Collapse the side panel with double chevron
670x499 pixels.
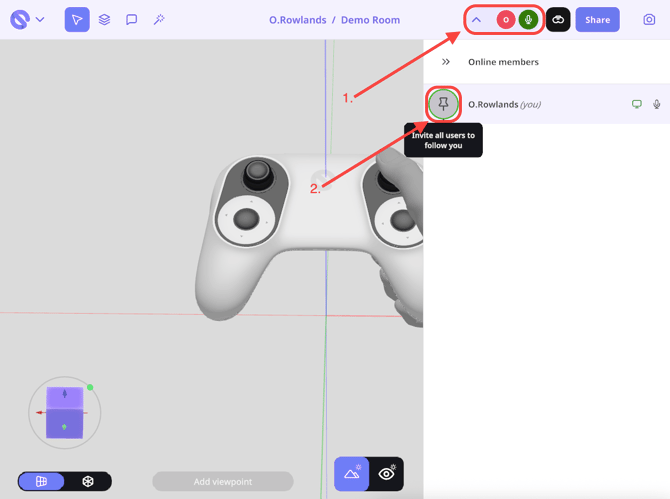click(446, 62)
